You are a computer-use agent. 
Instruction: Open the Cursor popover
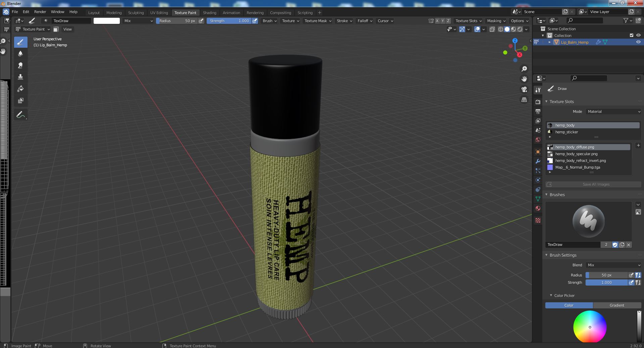pos(385,21)
